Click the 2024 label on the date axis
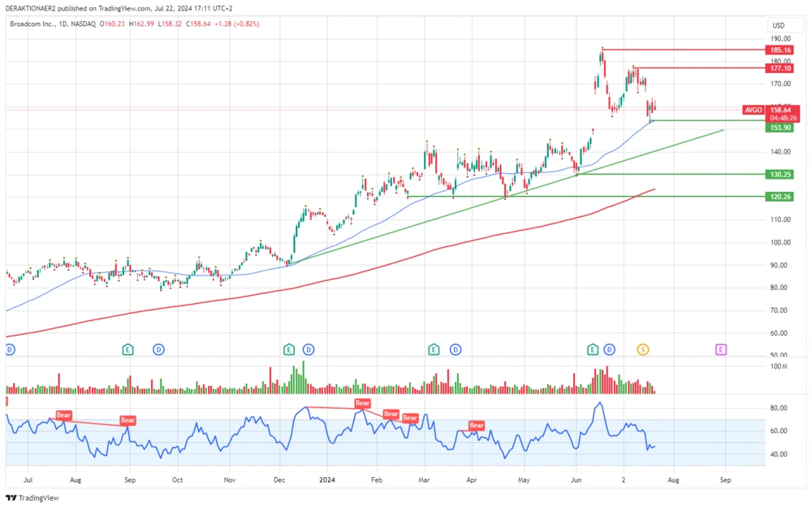812x508 pixels. (327, 480)
